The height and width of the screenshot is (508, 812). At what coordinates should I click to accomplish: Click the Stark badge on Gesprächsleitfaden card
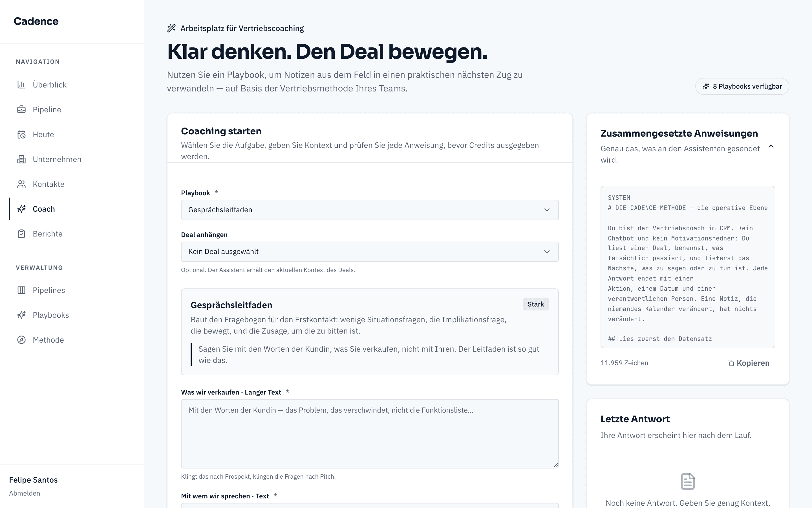(x=536, y=305)
